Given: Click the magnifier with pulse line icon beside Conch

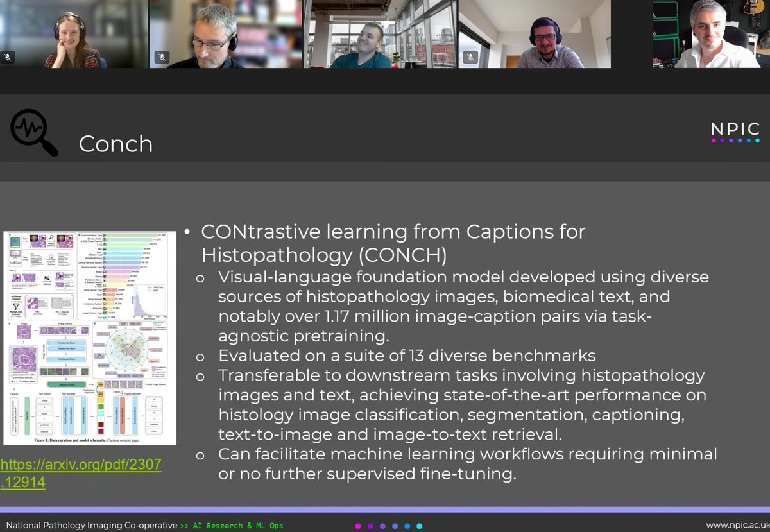Looking at the screenshot, I should 34,133.
